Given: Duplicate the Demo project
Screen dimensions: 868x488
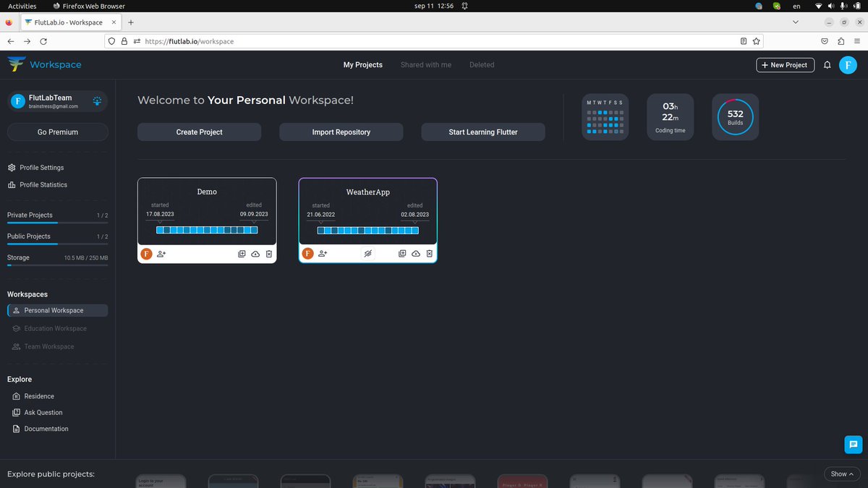Looking at the screenshot, I should (x=242, y=254).
